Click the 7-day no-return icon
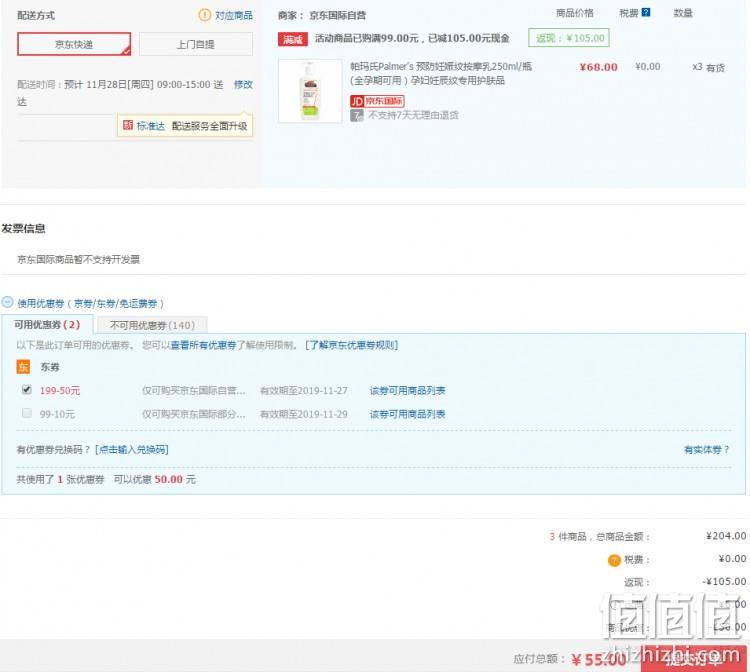Viewport: 750px width, 672px height. click(356, 115)
